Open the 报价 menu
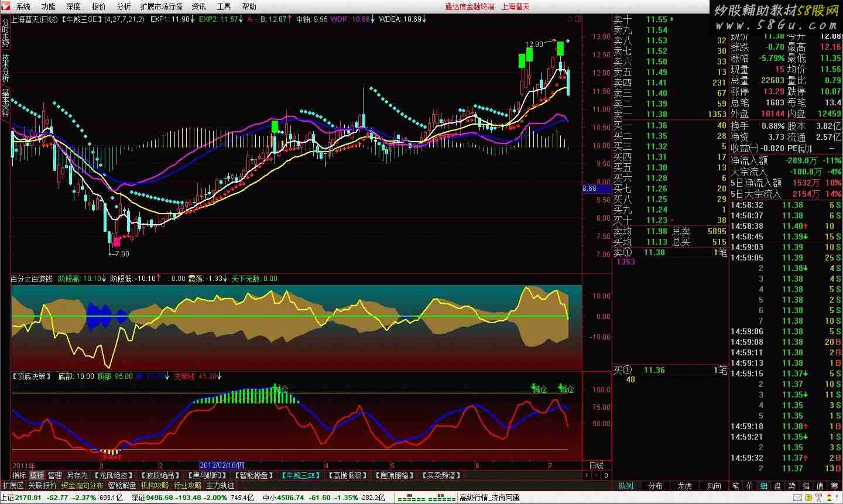This screenshot has width=843, height=504. [99, 6]
